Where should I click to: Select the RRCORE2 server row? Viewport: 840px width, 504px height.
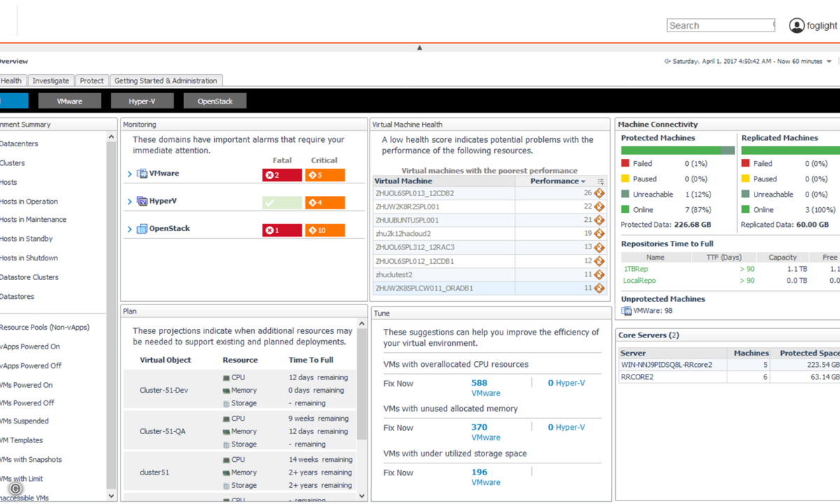pos(728,377)
